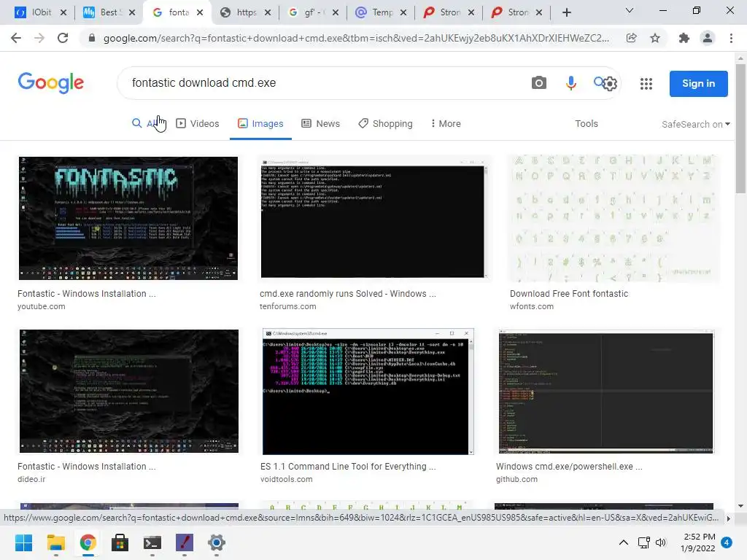Screen dimensions: 747x560
Task: Open the Chrome three-dot menu
Action: click(731, 38)
